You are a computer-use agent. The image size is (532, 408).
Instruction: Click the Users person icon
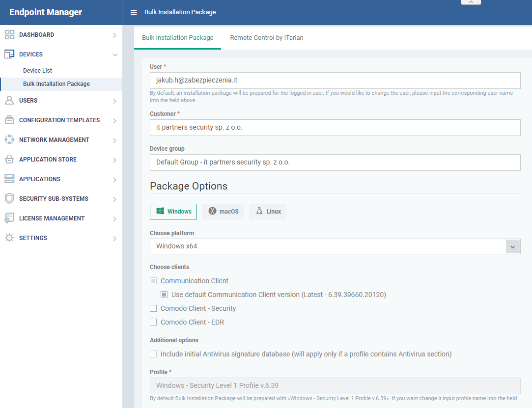9,100
